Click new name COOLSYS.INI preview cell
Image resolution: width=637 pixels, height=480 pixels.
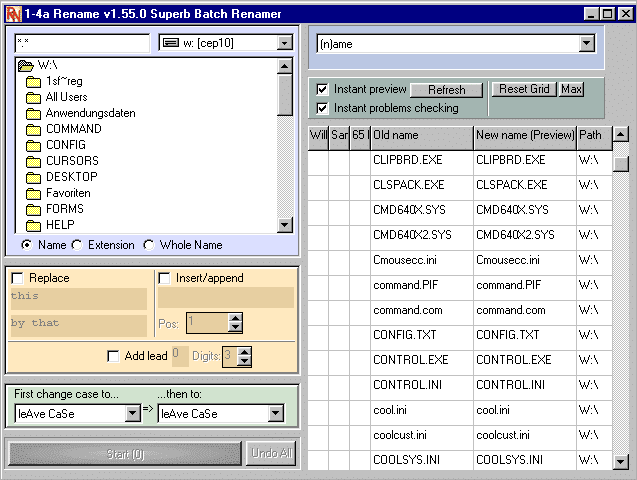pyautogui.click(x=525, y=461)
